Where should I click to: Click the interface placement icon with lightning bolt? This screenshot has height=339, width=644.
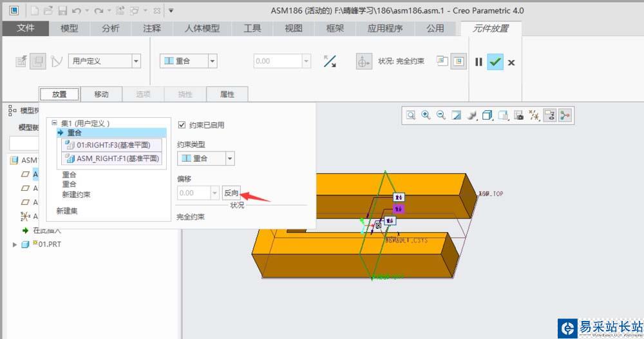click(21, 61)
